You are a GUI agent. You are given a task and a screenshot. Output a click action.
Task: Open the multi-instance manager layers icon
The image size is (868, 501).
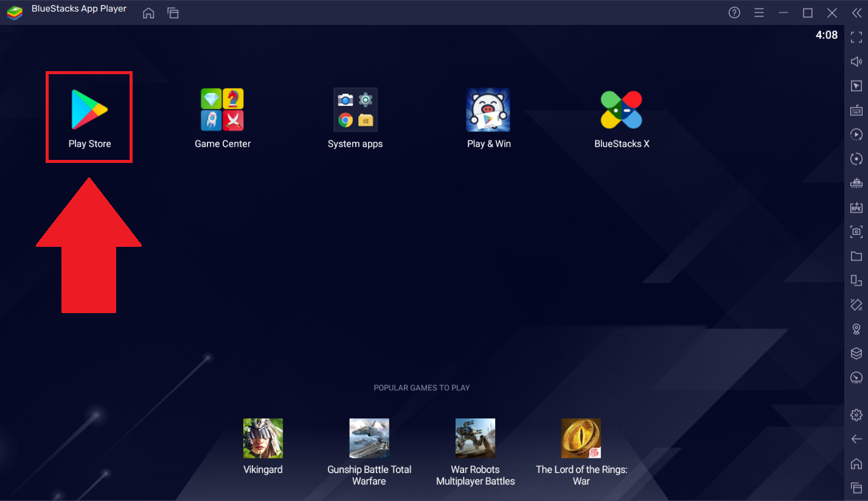tap(856, 353)
